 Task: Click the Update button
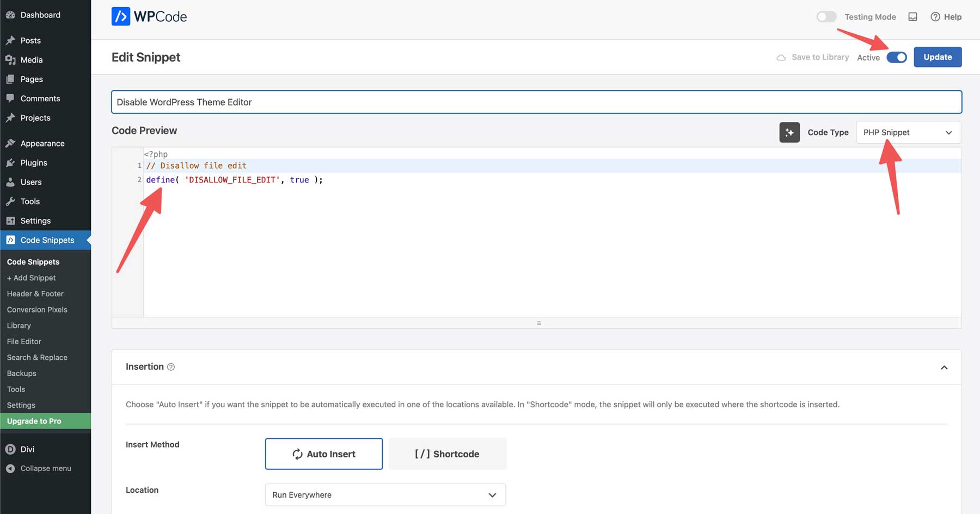(x=938, y=57)
